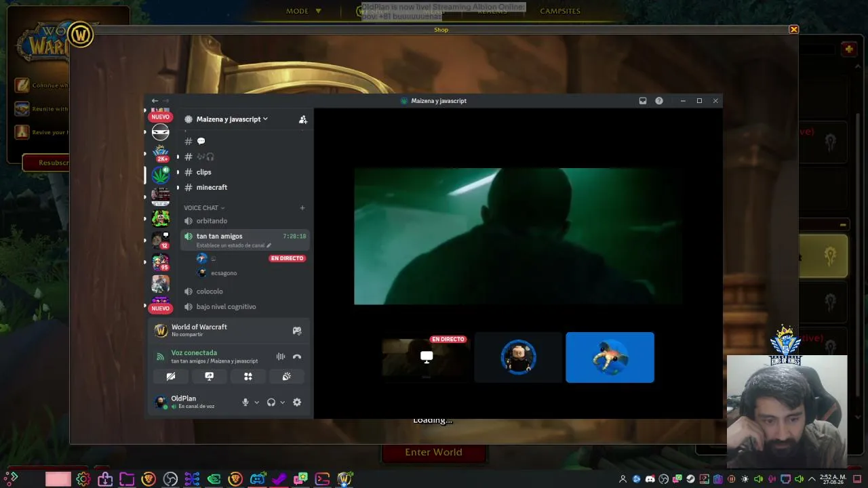The height and width of the screenshot is (488, 868).
Task: Open Discord user settings gear
Action: 297,403
